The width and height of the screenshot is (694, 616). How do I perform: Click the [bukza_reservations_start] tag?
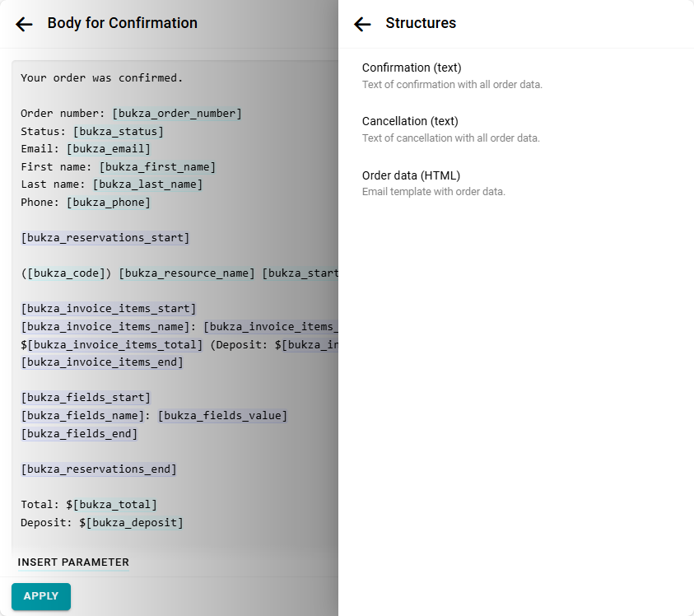pos(105,238)
